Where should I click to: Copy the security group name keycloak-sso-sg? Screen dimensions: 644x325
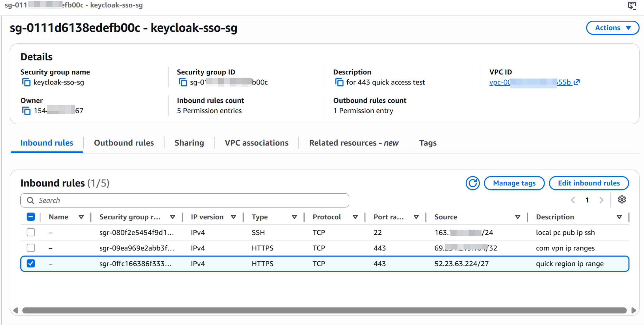[26, 82]
